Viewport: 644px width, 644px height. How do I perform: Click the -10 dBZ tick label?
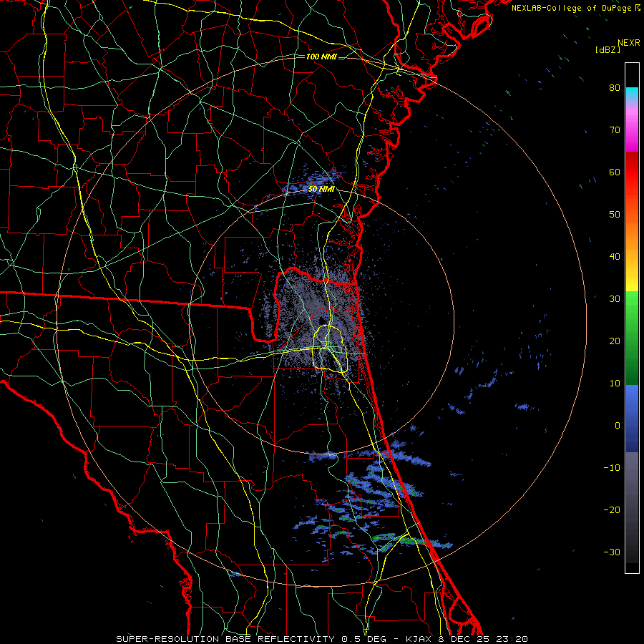tap(612, 468)
